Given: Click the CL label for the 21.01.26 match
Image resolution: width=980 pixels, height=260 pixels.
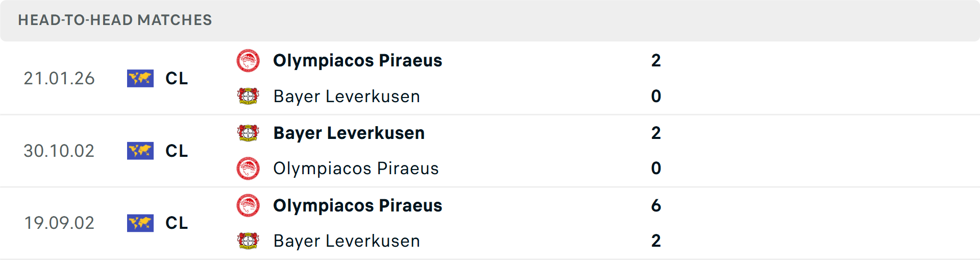Looking at the screenshot, I should pos(177,78).
